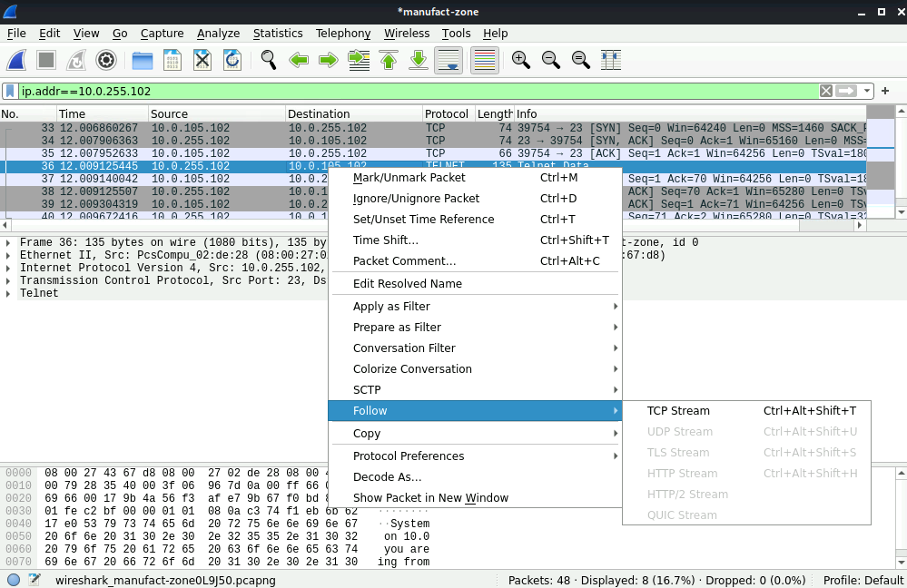Sort packets by the Time column header
The image size is (907, 588).
point(103,114)
